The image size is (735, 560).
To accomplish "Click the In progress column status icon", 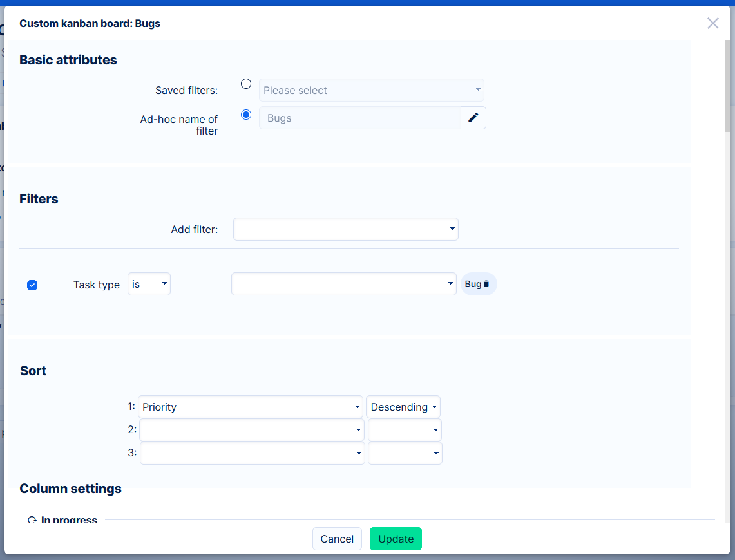I will [32, 520].
